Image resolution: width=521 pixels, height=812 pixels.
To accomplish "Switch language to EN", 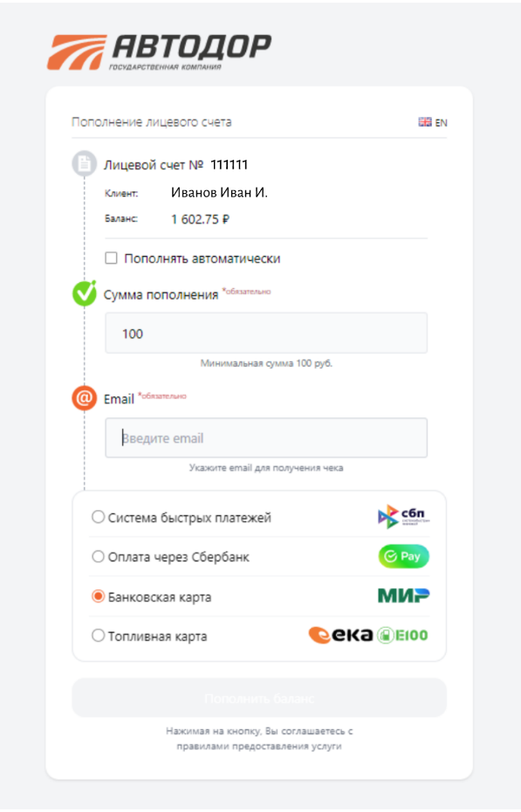I will click(441, 123).
